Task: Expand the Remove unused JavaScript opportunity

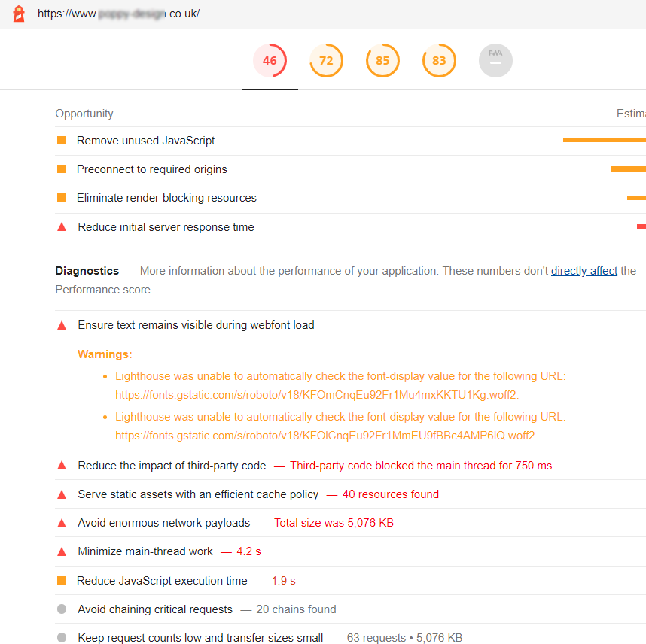Action: pyautogui.click(x=145, y=141)
